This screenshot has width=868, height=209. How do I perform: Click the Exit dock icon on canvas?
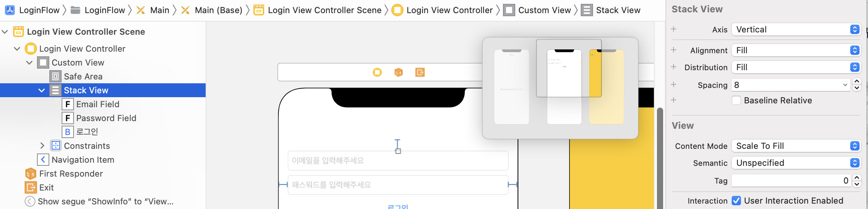pos(420,72)
